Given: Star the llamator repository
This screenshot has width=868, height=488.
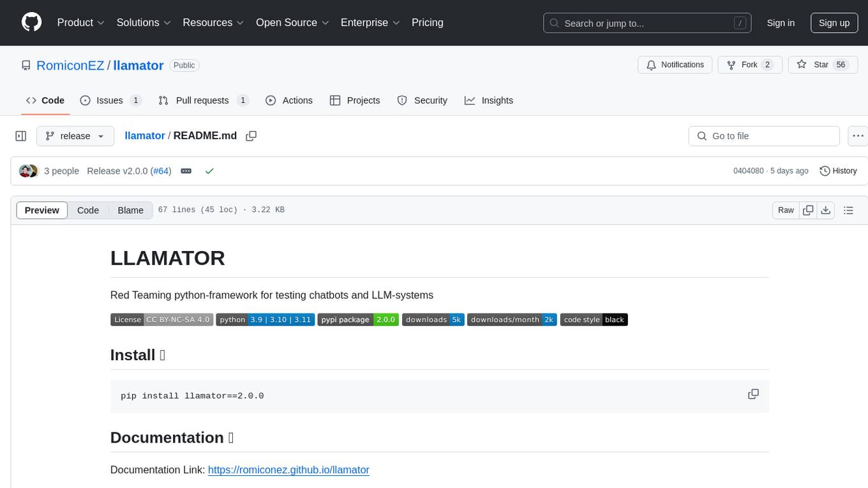Looking at the screenshot, I should click(x=823, y=65).
